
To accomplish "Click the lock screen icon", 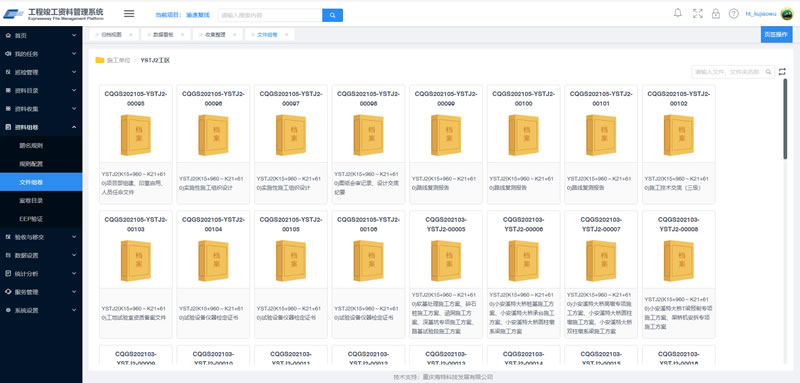I will click(x=715, y=14).
